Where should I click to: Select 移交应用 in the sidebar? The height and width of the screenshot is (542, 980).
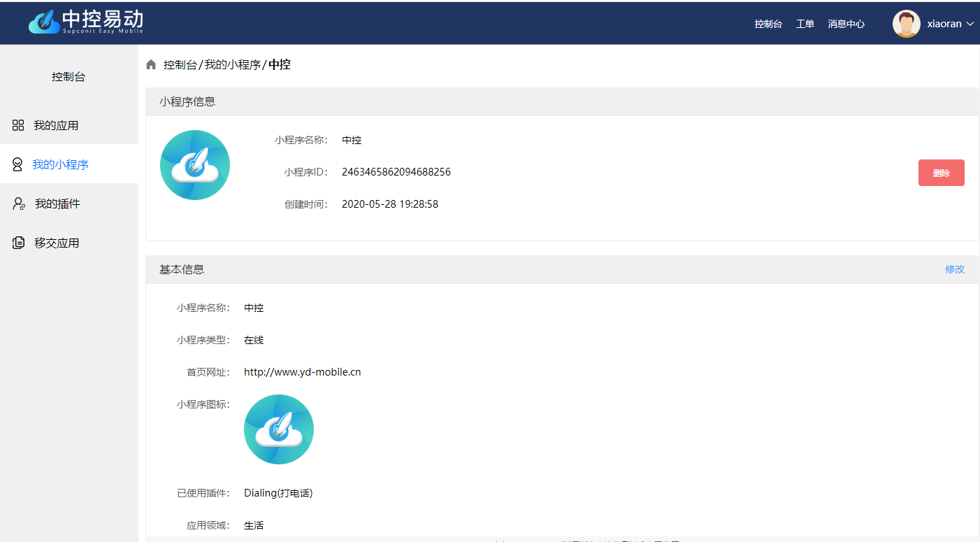click(x=69, y=243)
